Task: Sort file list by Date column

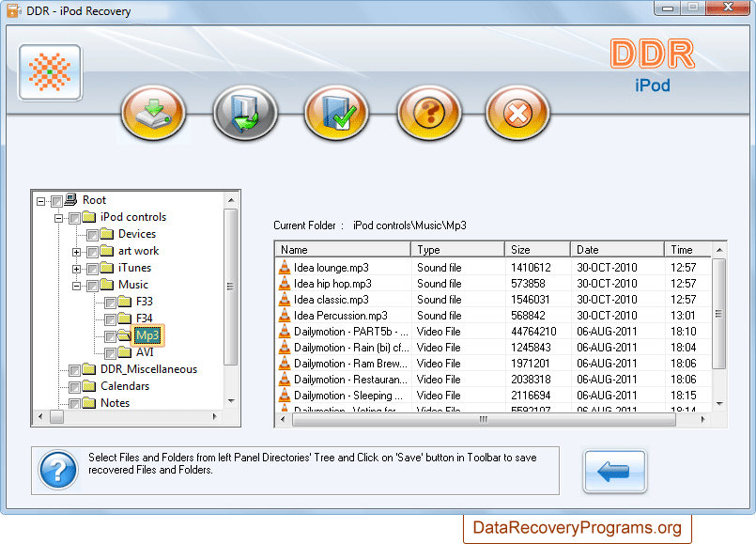Action: click(x=617, y=249)
